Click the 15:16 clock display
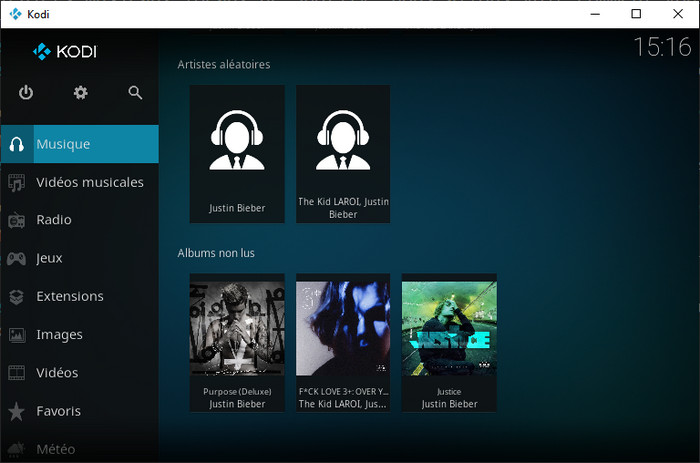This screenshot has height=463, width=700. [662, 47]
